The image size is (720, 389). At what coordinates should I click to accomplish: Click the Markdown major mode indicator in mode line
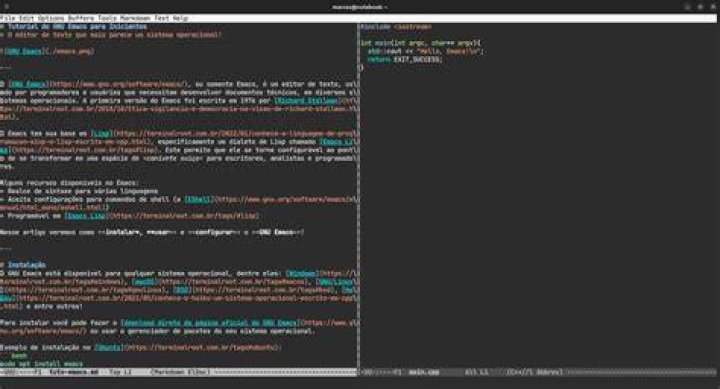coord(180,372)
